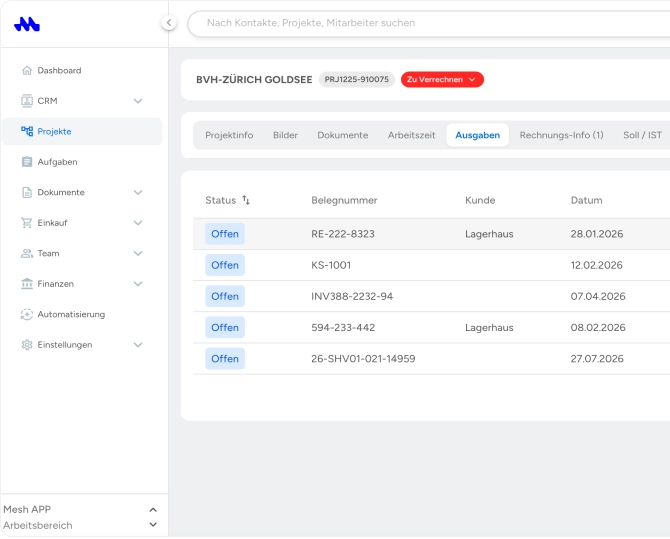Expand the Einstellungen section chevron
The image size is (670, 539).
138,345
